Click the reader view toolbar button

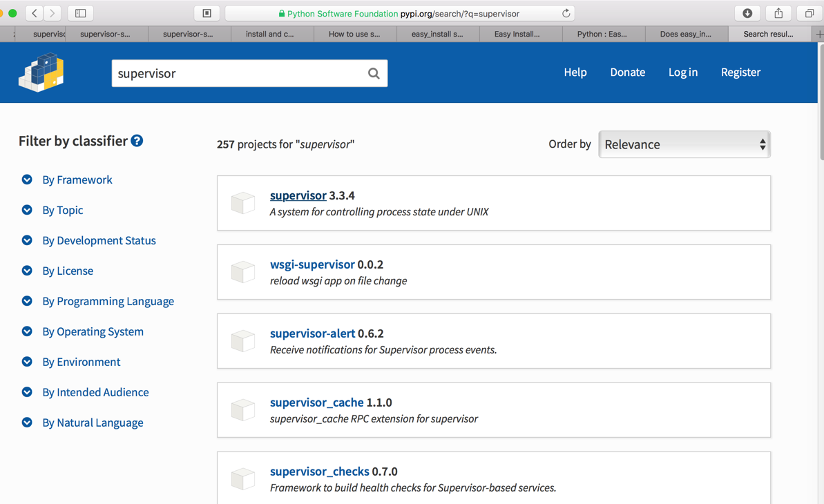207,13
